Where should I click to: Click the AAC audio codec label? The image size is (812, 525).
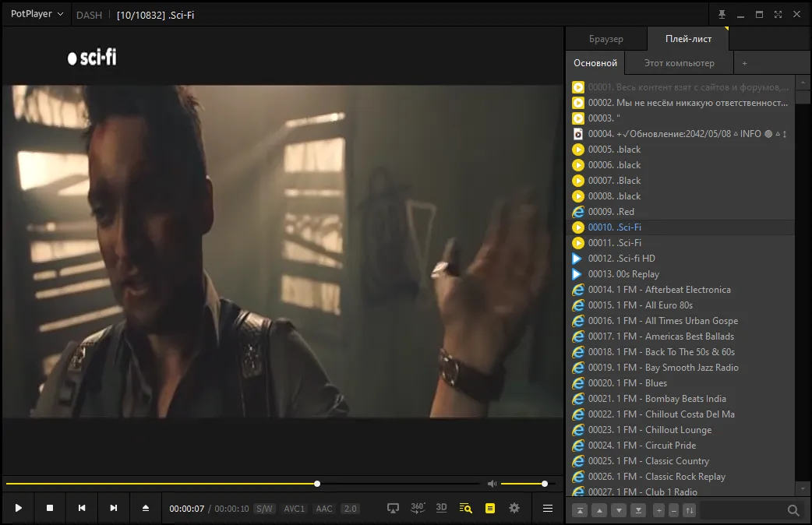tap(324, 509)
